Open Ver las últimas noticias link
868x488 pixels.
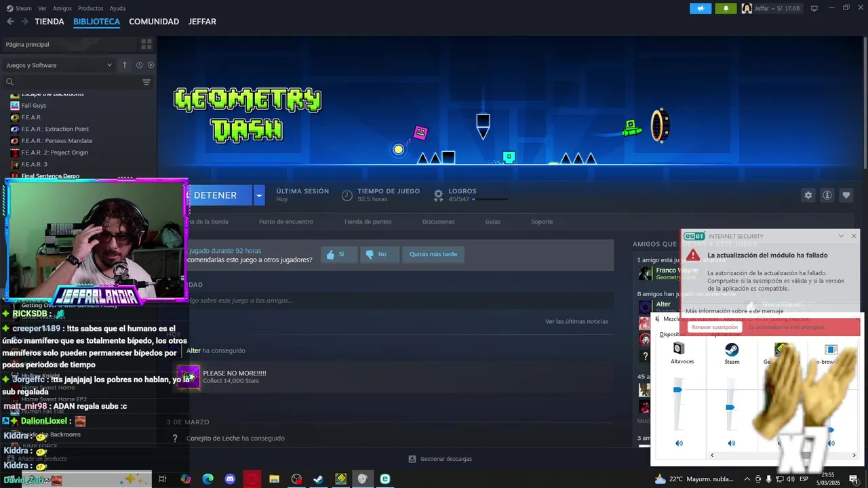point(577,321)
